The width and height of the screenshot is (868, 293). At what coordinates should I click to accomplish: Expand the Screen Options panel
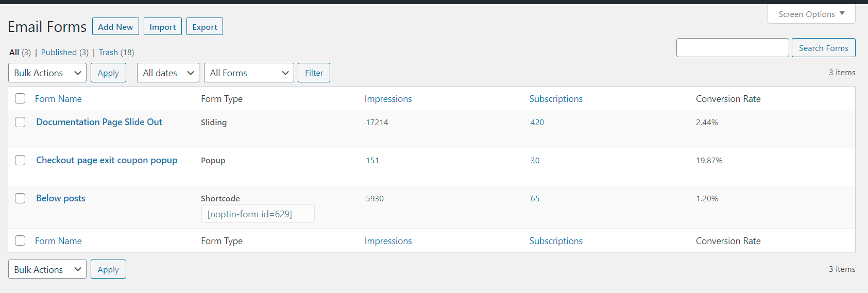(811, 14)
